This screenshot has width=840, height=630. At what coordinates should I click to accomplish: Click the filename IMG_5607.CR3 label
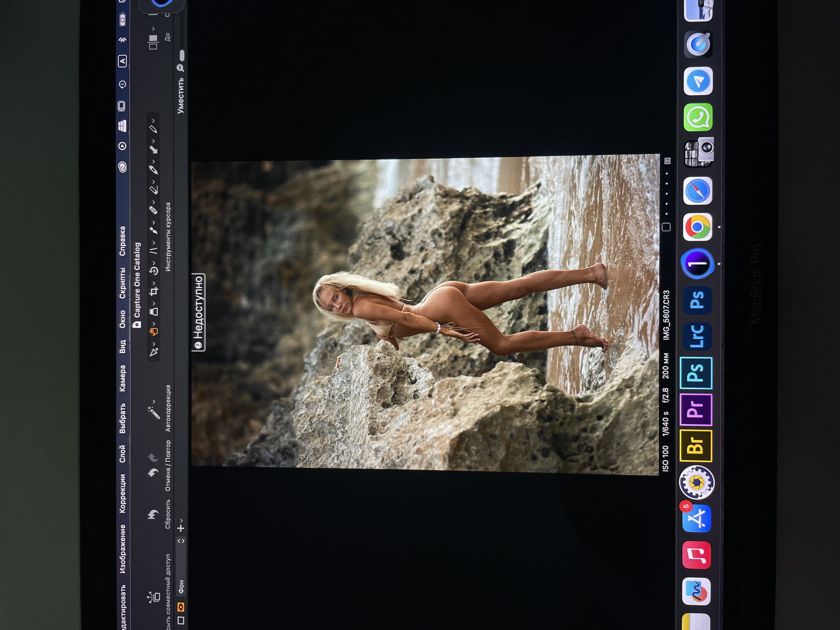(666, 315)
